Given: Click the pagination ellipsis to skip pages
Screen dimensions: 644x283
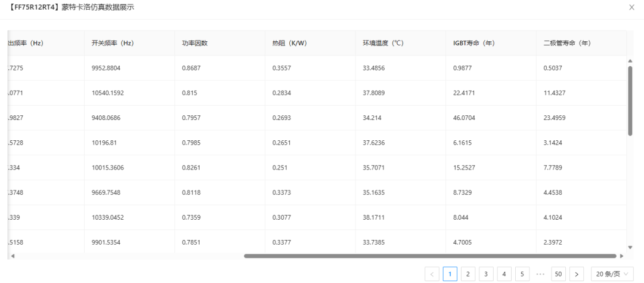Looking at the screenshot, I should [x=540, y=274].
